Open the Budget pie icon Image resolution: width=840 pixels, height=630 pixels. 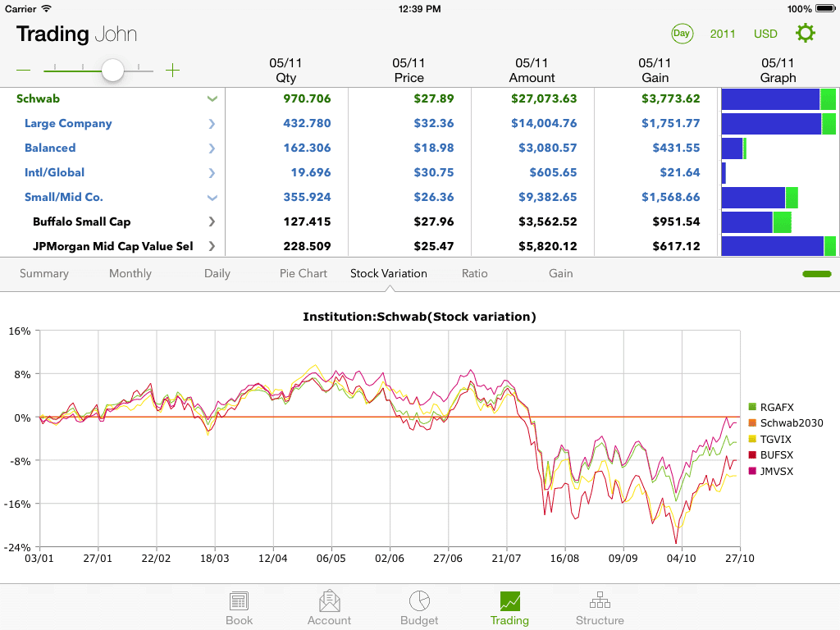(x=419, y=601)
